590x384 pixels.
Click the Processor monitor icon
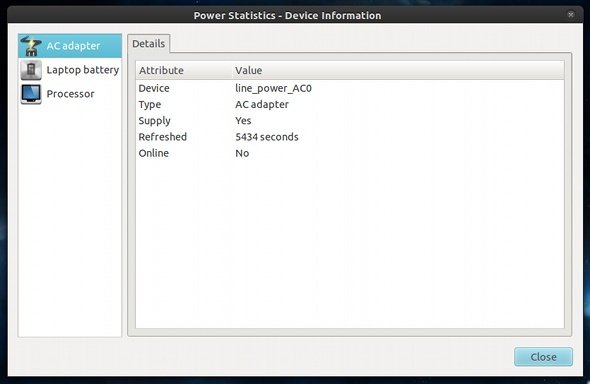[31, 94]
